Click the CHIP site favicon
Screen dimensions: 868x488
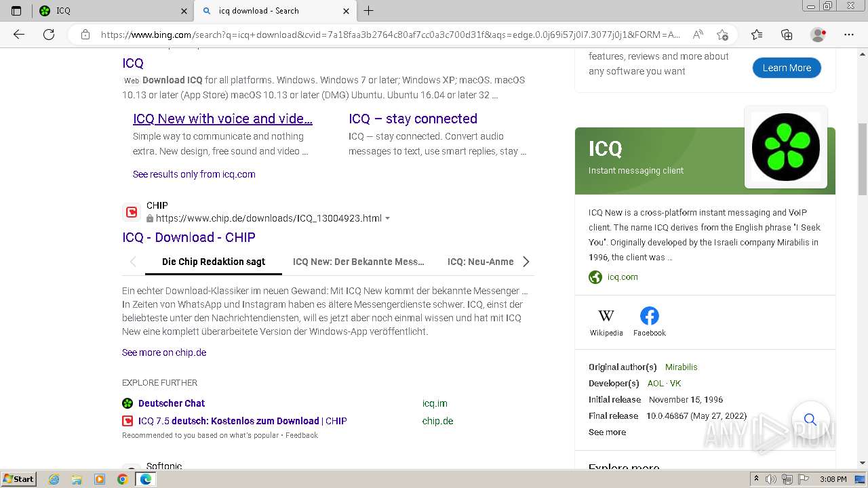click(131, 212)
